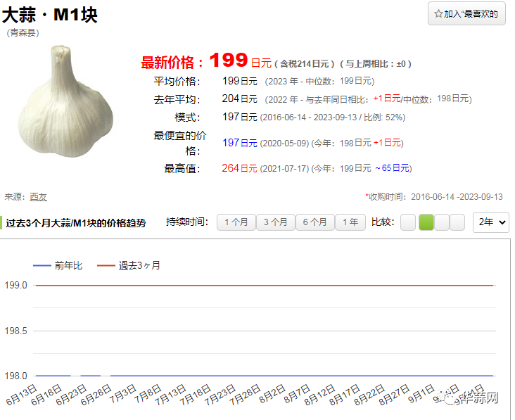Click the trend section heading text
This screenshot has height=420, width=515.
pos(76,223)
